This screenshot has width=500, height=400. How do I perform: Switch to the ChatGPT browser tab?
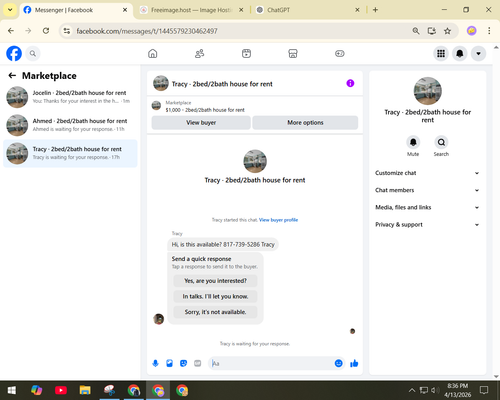(x=303, y=10)
